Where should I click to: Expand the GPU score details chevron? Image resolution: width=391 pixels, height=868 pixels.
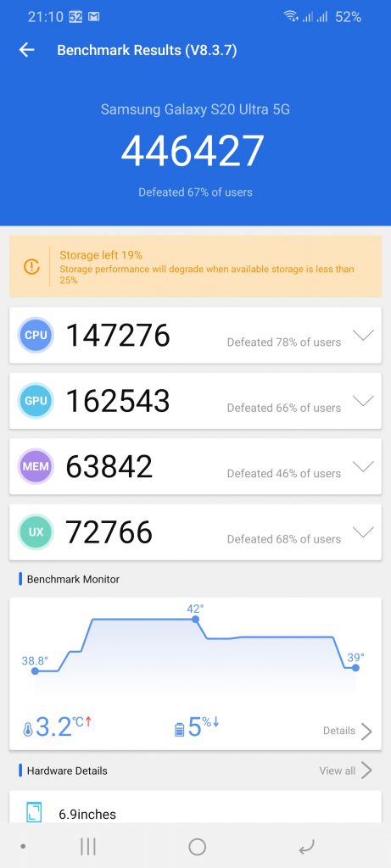click(x=363, y=401)
